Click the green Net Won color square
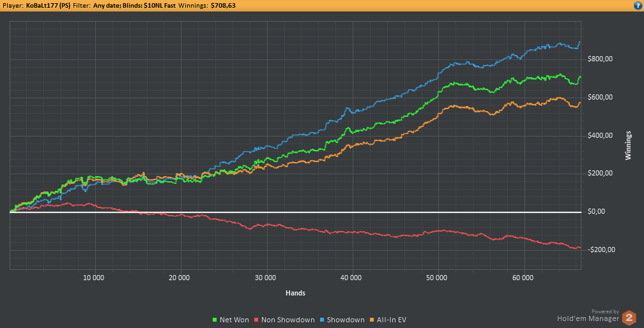The image size is (644, 328). 215,320
